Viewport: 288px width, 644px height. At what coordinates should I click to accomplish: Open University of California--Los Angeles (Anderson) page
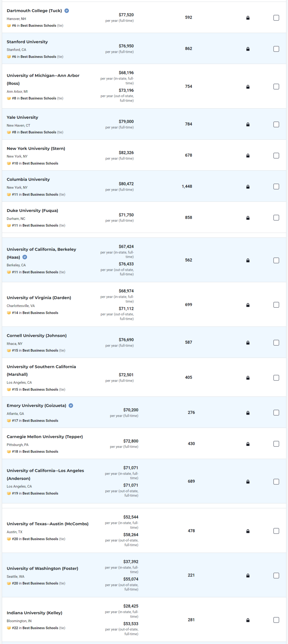[45, 474]
